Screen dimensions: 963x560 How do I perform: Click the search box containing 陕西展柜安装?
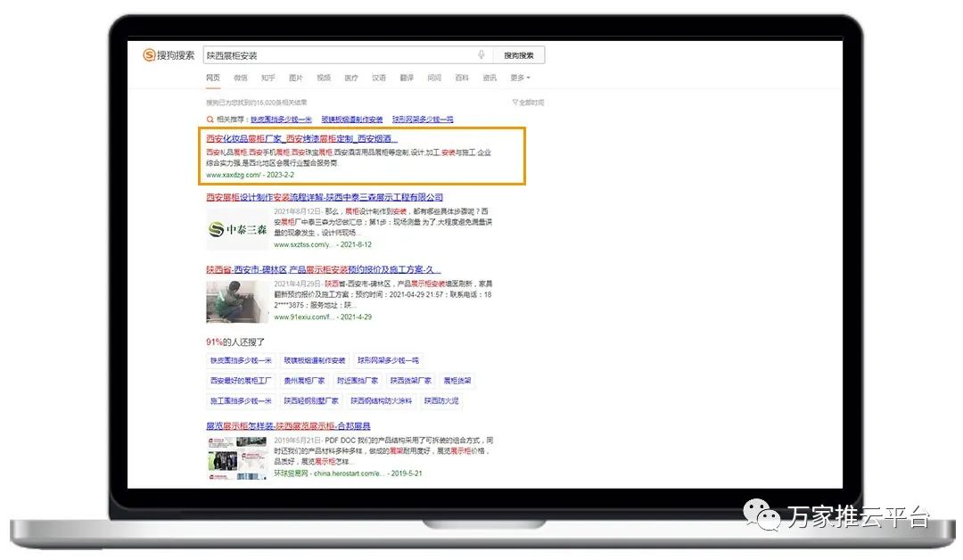[339, 55]
